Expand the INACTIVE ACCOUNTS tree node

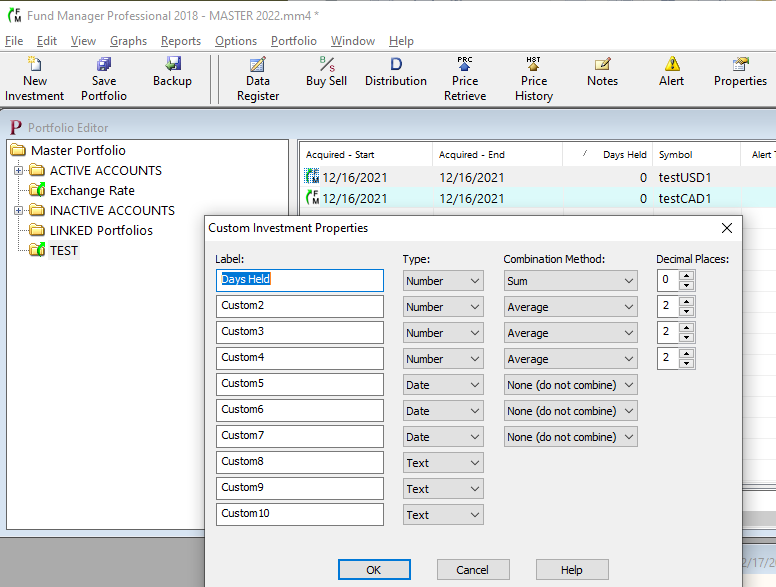coord(18,210)
